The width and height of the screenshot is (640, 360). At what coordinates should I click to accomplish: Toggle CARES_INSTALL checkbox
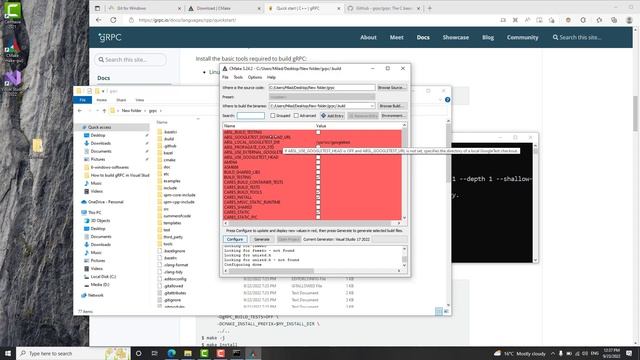[318, 197]
